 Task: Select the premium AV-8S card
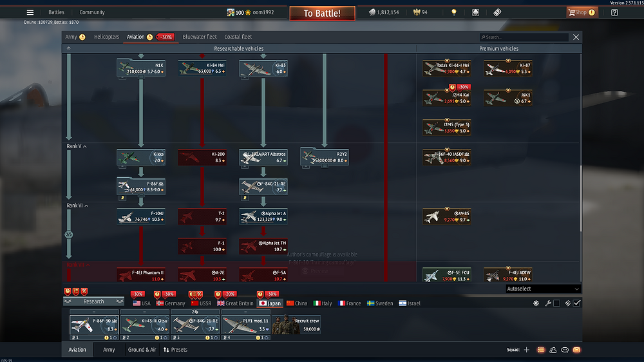coord(447,216)
